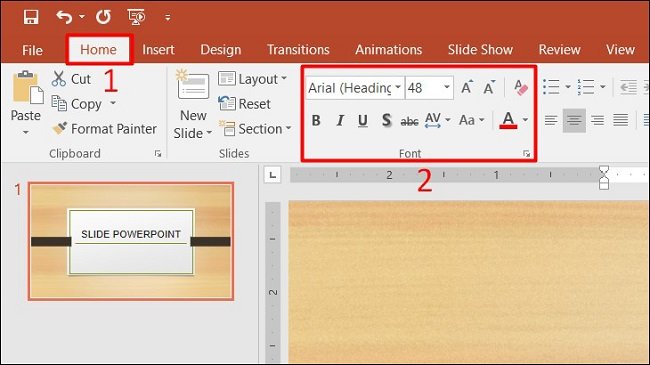Clear all formatting with the eraser icon
The height and width of the screenshot is (365, 650).
520,87
